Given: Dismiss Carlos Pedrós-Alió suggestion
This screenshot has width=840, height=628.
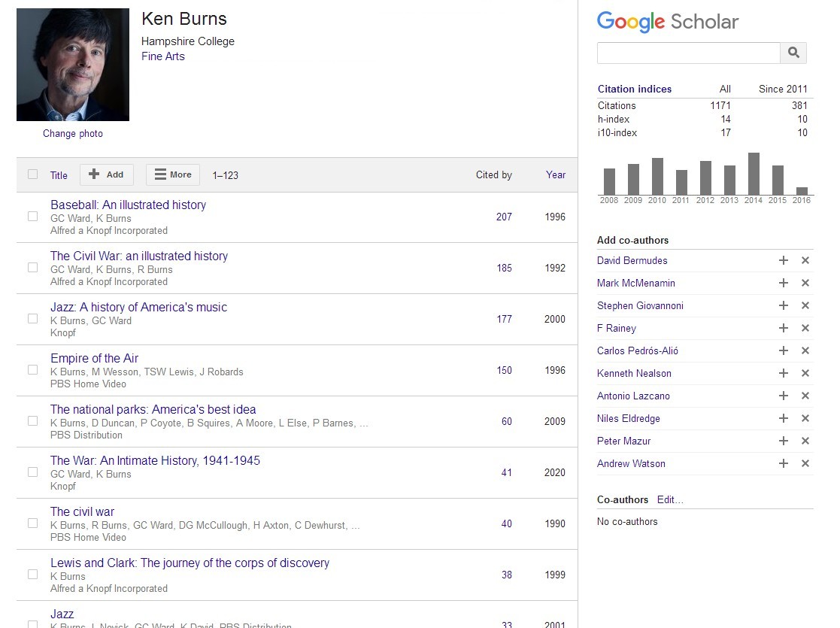Looking at the screenshot, I should click(805, 350).
